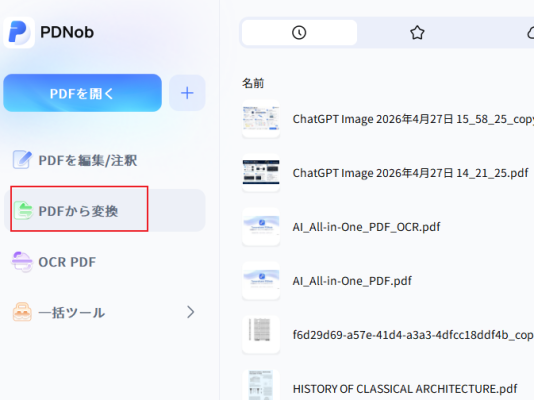
Task: Open HISTORY OF CLASSICAL ARCHITECTURE.pdf
Action: pyautogui.click(x=405, y=389)
